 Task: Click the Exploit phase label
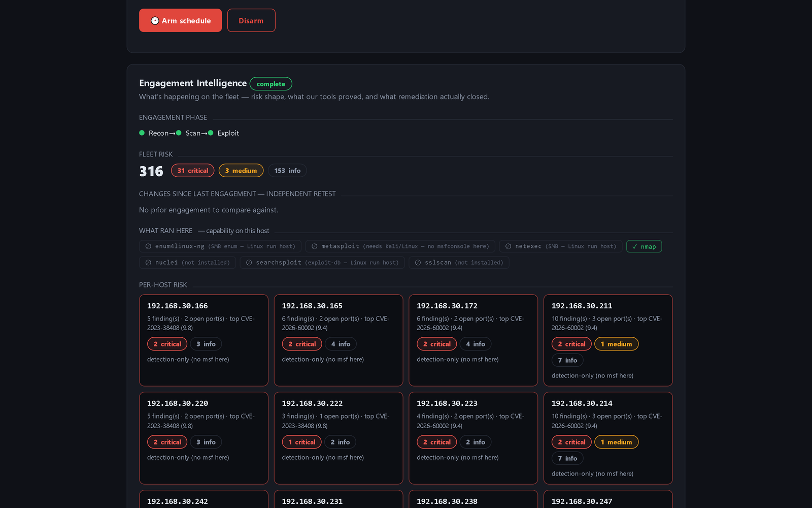[x=228, y=133]
